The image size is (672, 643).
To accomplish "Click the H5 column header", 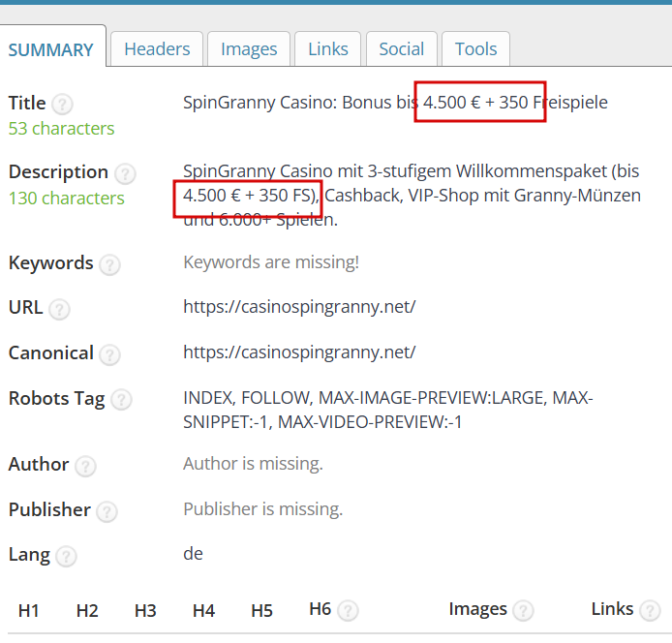I will (x=261, y=610).
